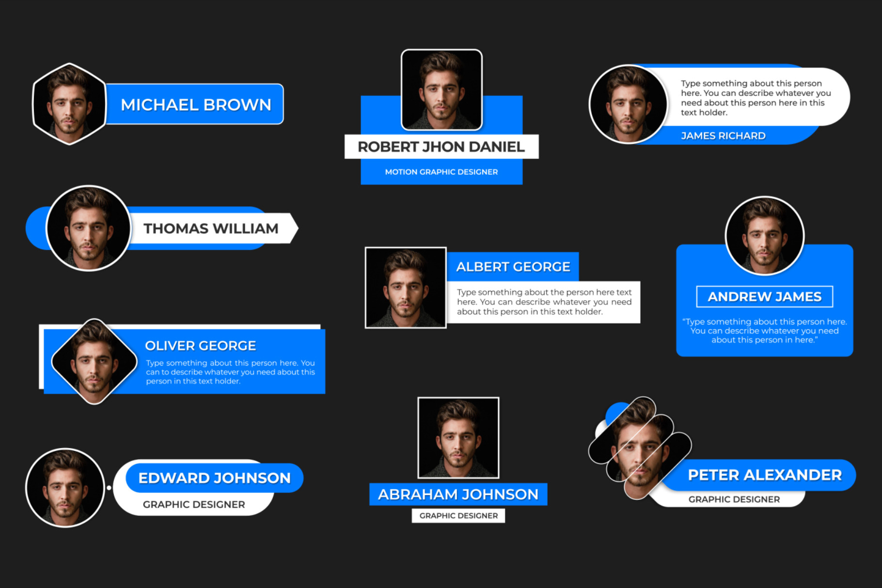Screen dimensions: 882x588
Task: Select the MICHAEL BROWN name banner
Action: 195,105
